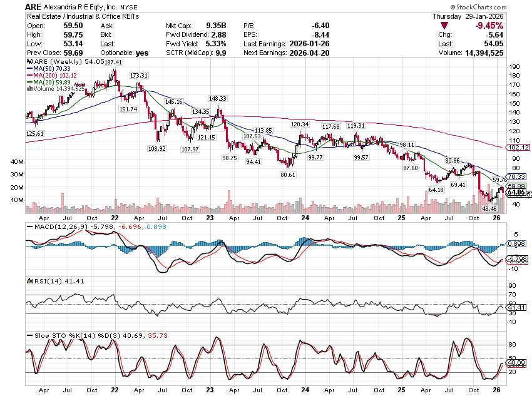
Task: Select the ARE ticker symbol heading
Action: coord(34,6)
